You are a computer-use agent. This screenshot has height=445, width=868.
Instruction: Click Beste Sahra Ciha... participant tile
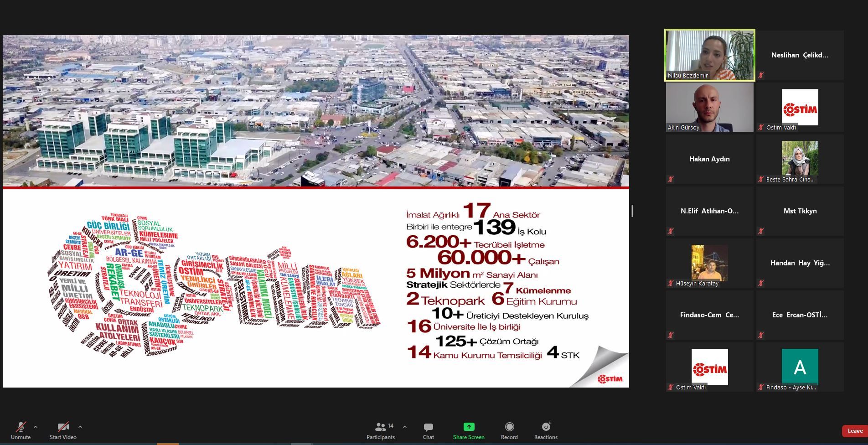pyautogui.click(x=800, y=159)
